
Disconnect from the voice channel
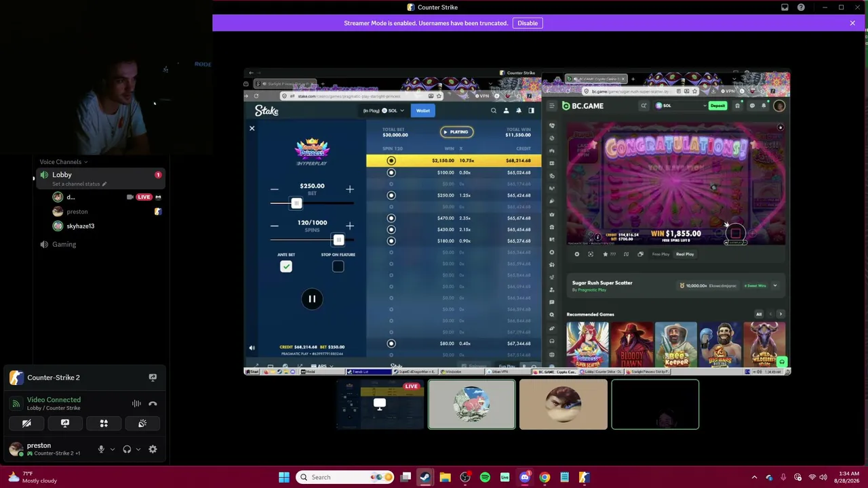pos(153,404)
